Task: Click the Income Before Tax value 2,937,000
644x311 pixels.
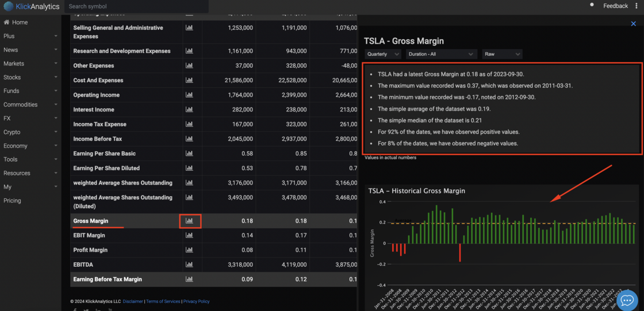Action: click(294, 139)
